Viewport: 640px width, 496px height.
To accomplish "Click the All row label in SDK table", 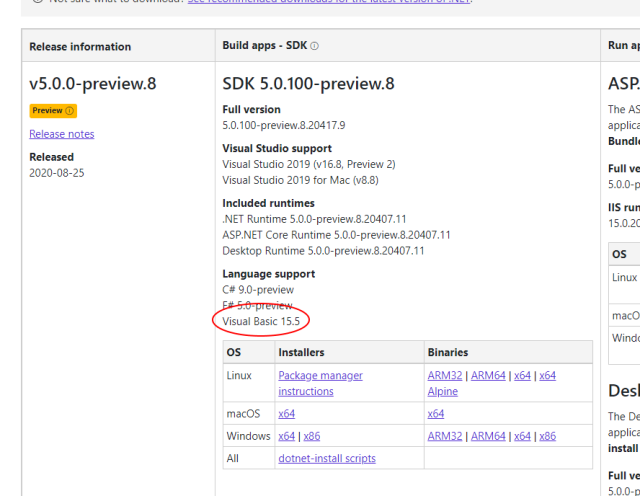I will point(232,458).
